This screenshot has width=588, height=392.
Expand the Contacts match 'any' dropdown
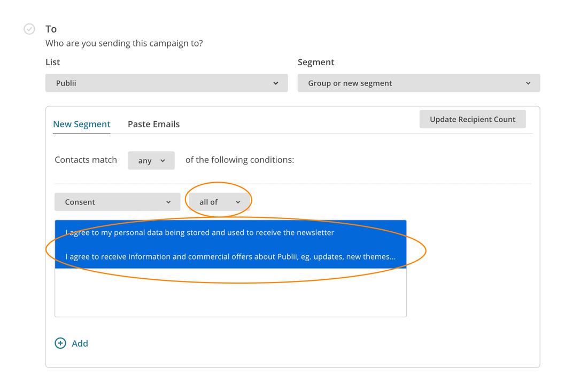pos(151,161)
